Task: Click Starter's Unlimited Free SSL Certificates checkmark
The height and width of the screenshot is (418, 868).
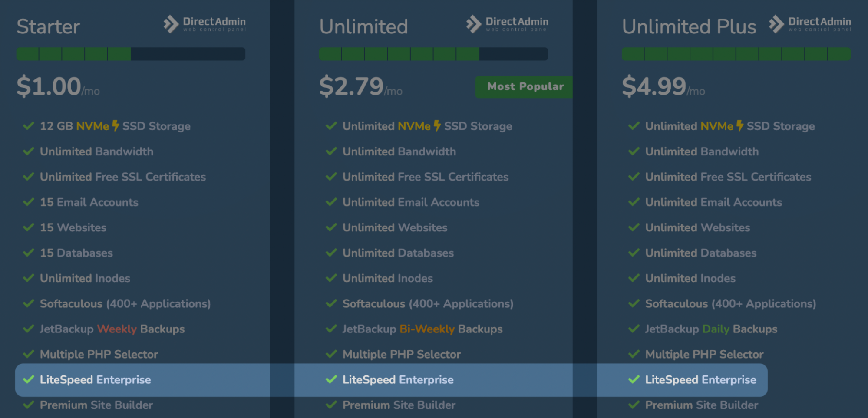Action: click(29, 177)
